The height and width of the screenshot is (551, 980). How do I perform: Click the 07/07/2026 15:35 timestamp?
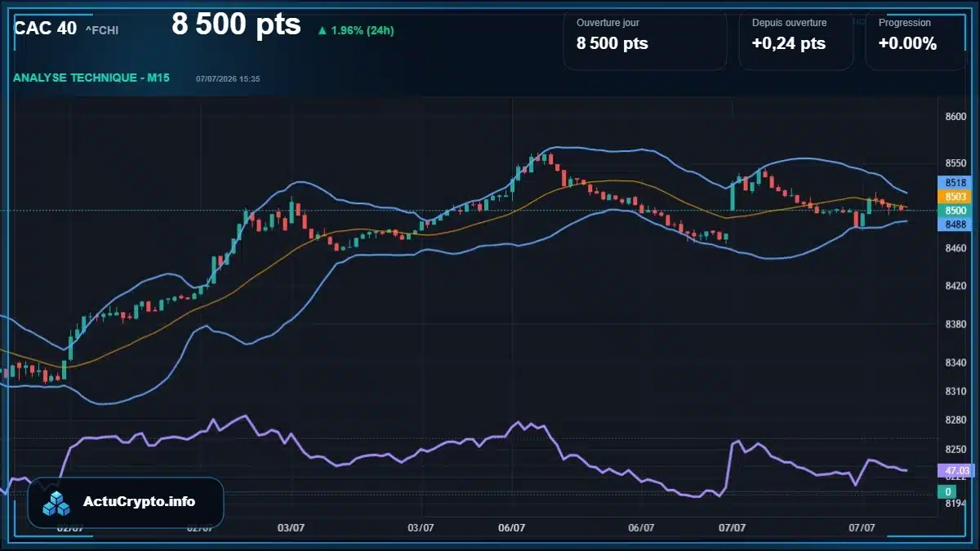tap(228, 78)
